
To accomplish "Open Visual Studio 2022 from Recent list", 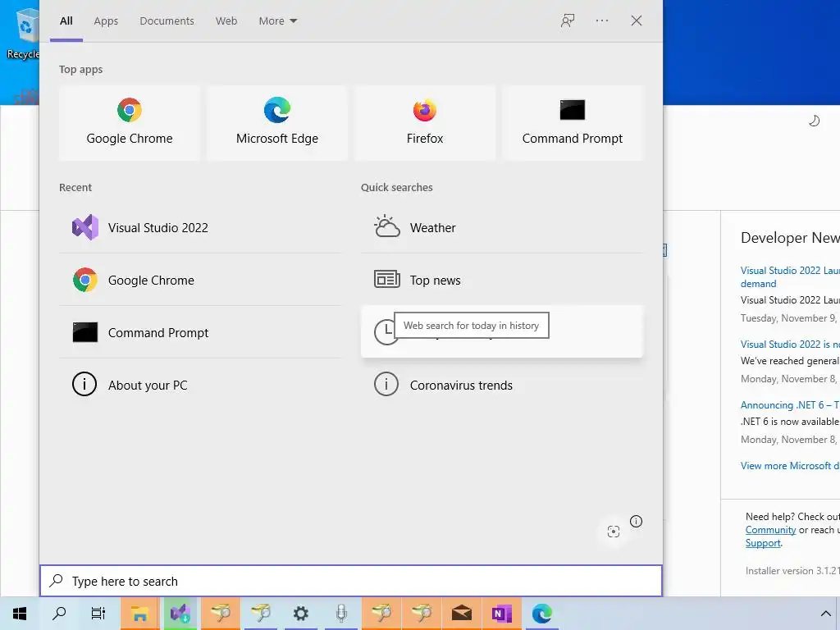I will (200, 228).
